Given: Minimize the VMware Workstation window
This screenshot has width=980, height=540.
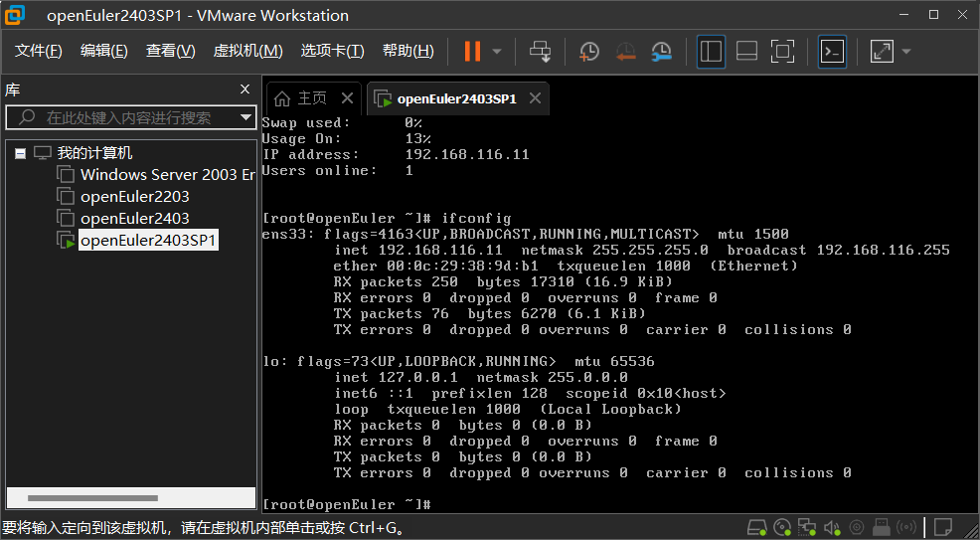Looking at the screenshot, I should [x=904, y=14].
